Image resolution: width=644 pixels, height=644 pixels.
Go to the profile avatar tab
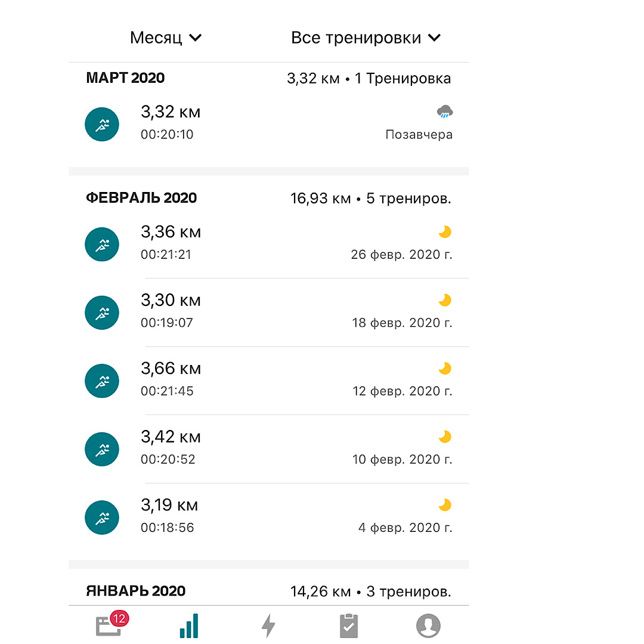(x=428, y=626)
